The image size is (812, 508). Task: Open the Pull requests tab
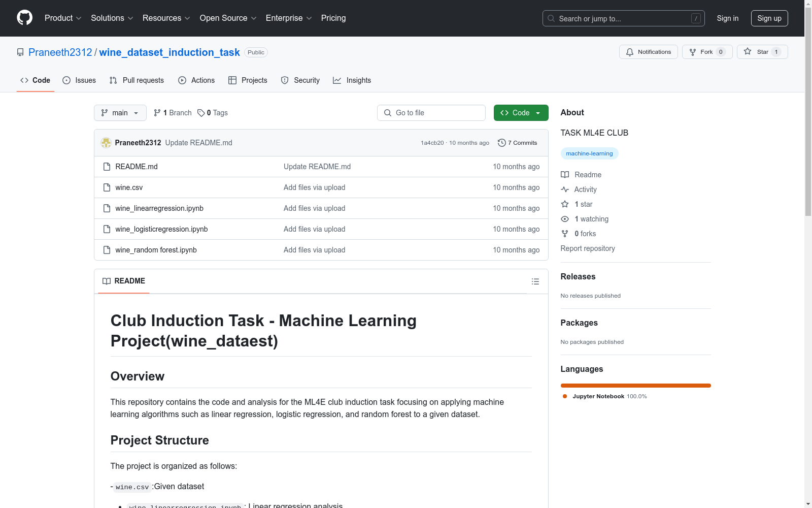[137, 80]
